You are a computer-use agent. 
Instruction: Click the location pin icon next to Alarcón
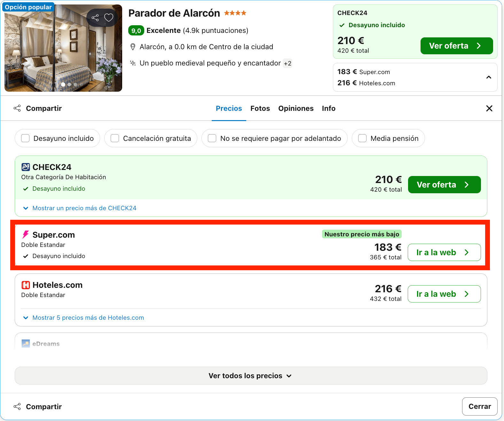(x=133, y=47)
